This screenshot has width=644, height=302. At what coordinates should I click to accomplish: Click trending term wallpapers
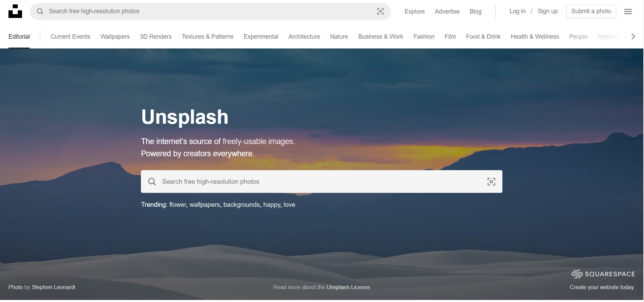[205, 205]
